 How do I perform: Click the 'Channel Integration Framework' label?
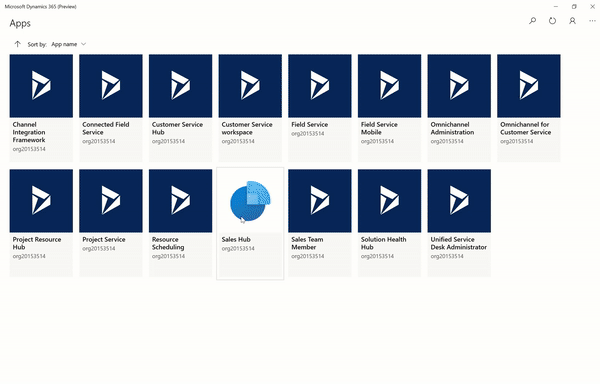29,132
